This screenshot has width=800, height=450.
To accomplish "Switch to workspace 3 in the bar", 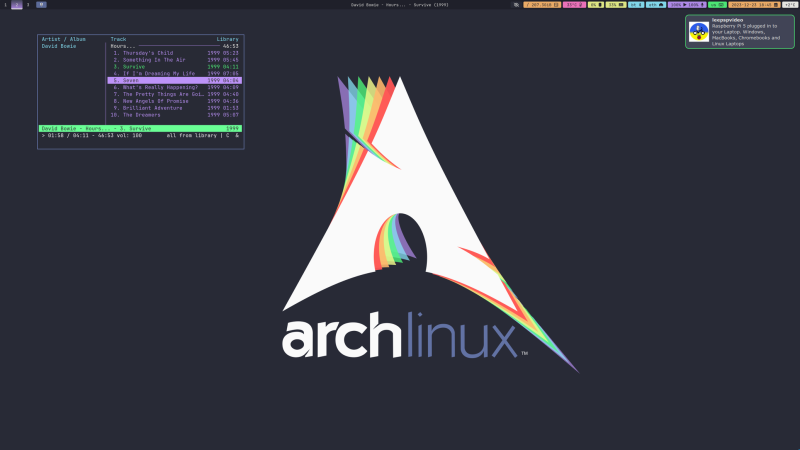I will point(28,5).
